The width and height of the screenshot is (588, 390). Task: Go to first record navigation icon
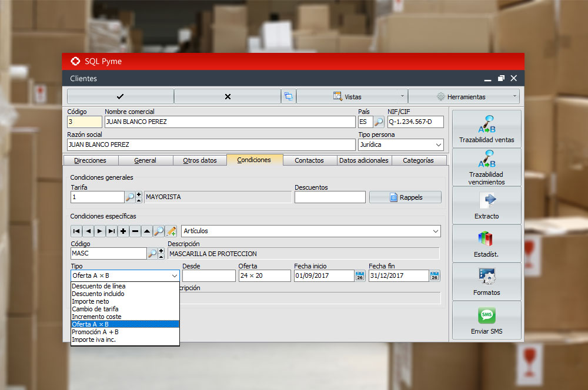76,231
